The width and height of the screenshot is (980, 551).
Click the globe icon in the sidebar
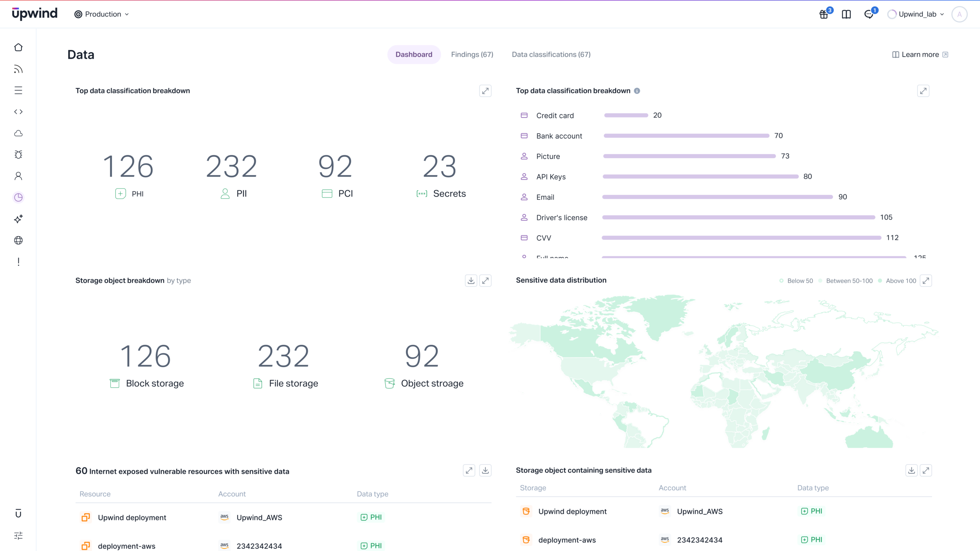click(x=18, y=240)
